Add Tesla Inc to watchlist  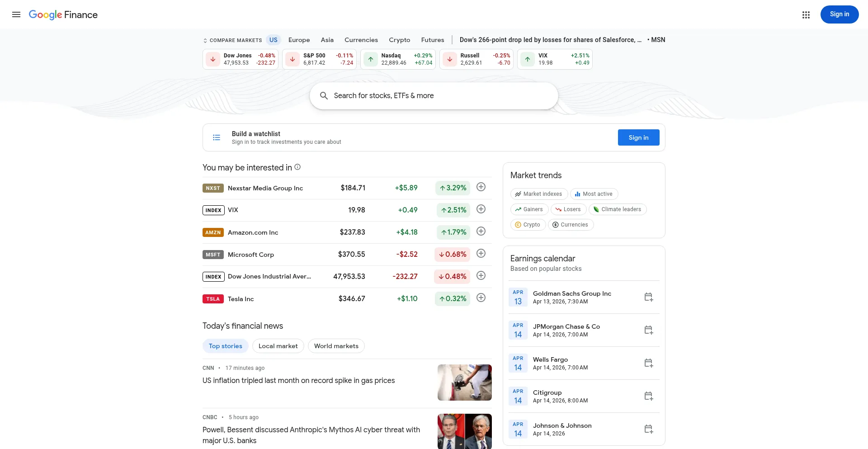(481, 298)
